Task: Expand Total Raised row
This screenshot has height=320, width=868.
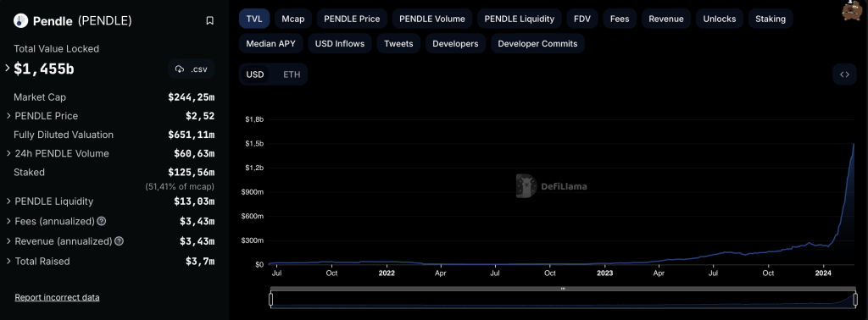Action: (x=8, y=262)
